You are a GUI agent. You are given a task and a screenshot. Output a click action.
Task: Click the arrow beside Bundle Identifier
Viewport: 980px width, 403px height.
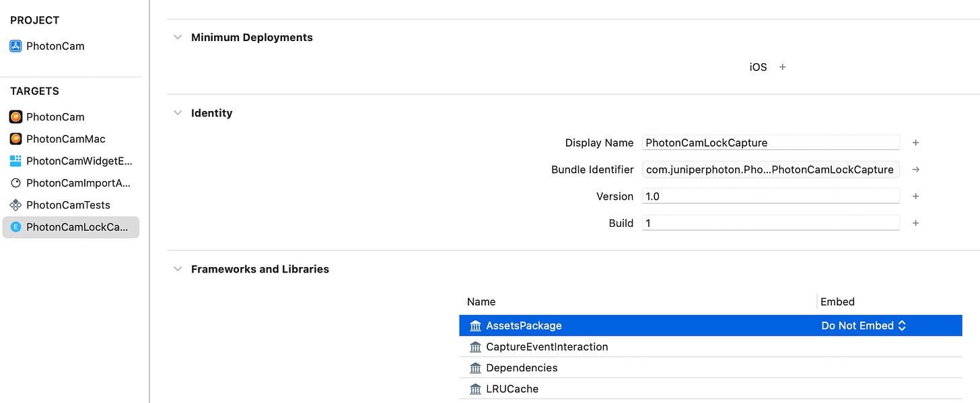[x=915, y=170]
